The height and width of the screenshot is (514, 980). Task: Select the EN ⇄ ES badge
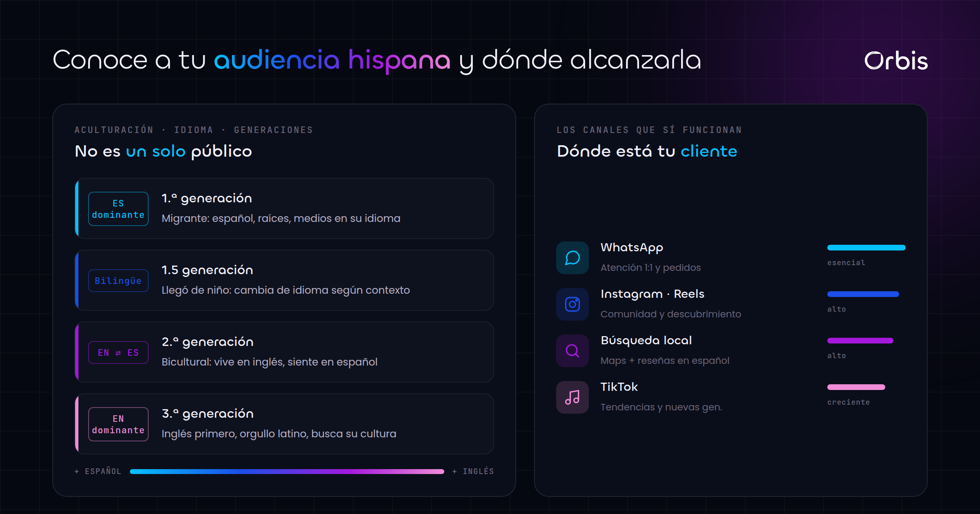click(x=118, y=352)
